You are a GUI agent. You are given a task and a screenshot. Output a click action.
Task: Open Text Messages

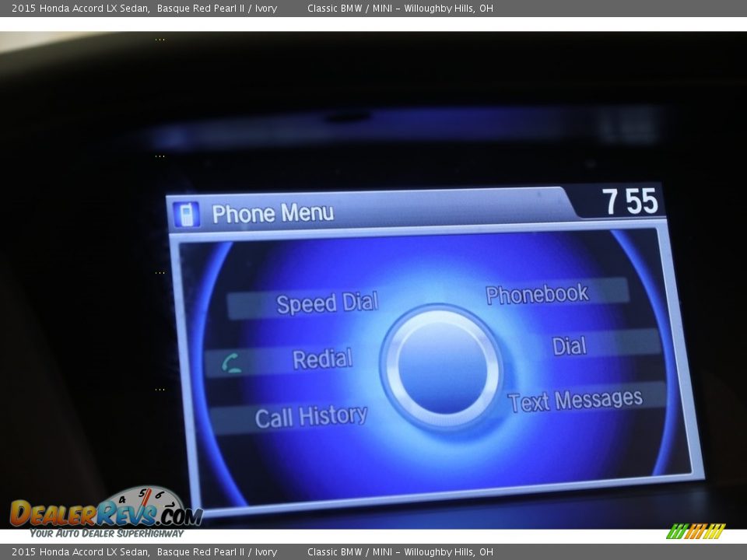pyautogui.click(x=575, y=401)
